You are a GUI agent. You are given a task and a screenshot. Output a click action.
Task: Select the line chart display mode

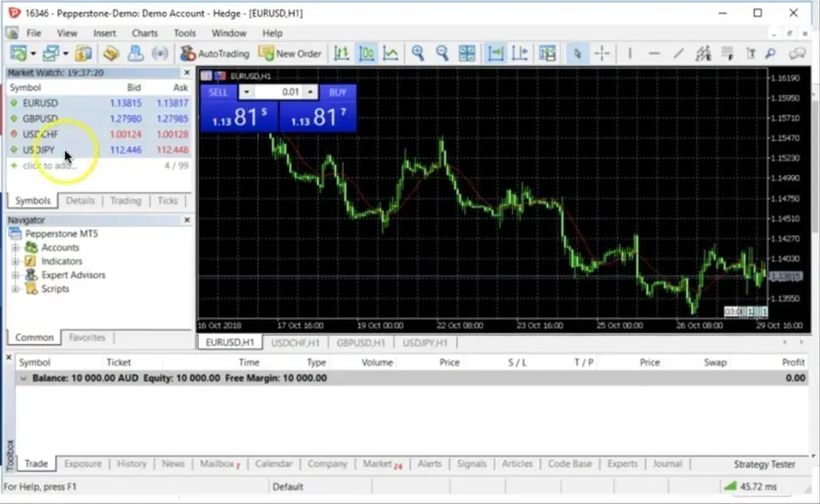[x=391, y=53]
